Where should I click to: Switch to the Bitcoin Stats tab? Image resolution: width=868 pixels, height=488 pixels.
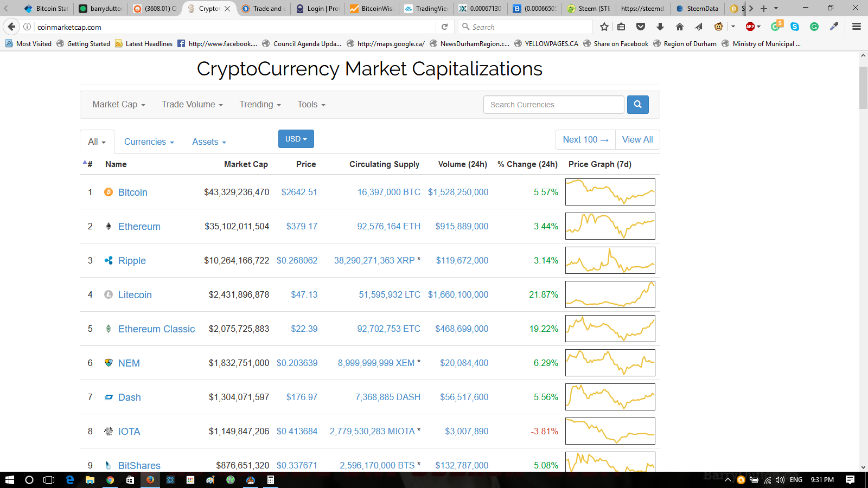(x=46, y=8)
